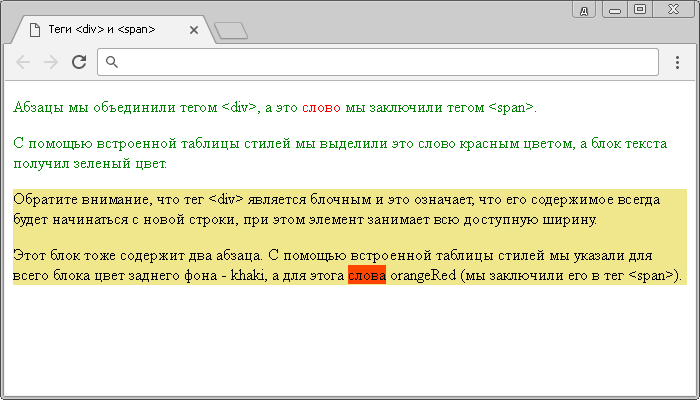700x400 pixels.
Task: Open a new tab with the blank tab button
Action: point(231,30)
